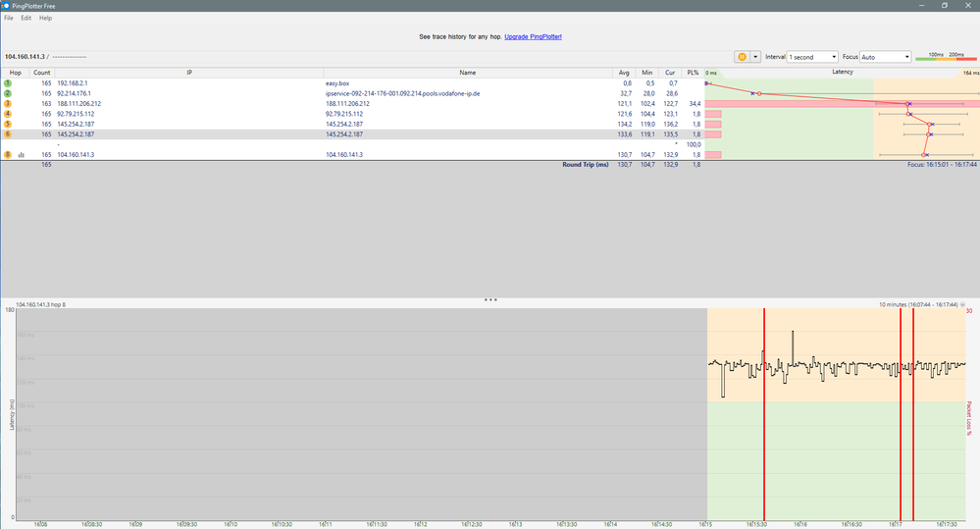Select the easy.box name cell

tap(337, 83)
